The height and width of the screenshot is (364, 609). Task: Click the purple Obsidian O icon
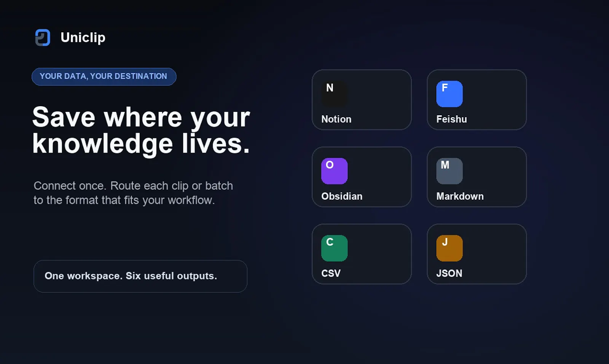coord(334,171)
